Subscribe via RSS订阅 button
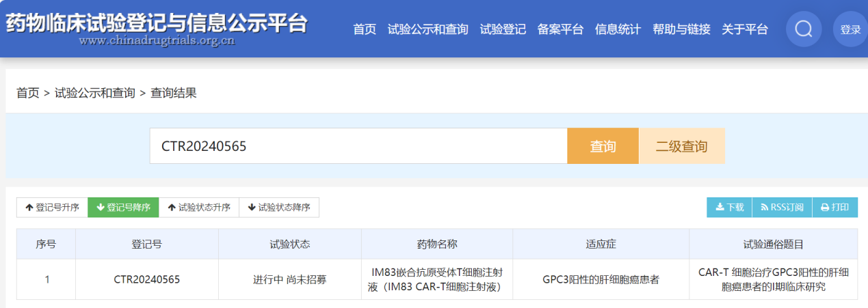The width and height of the screenshot is (868, 308). click(782, 208)
